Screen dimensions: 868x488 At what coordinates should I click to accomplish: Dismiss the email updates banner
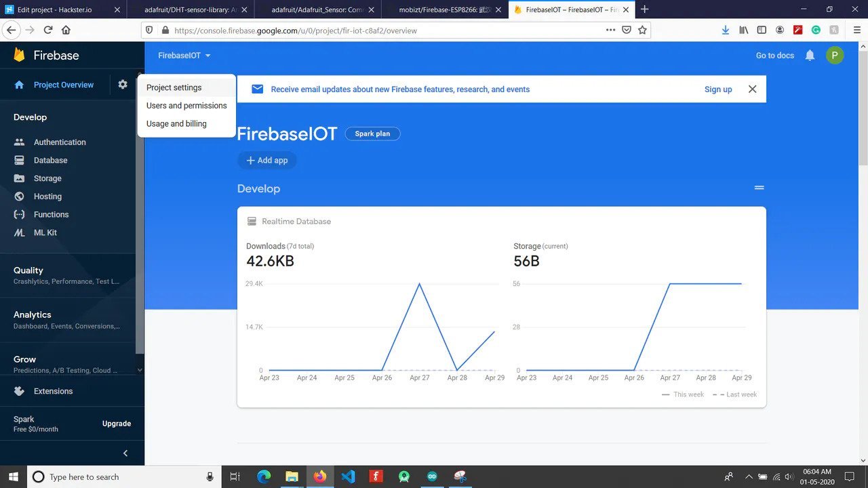[752, 89]
